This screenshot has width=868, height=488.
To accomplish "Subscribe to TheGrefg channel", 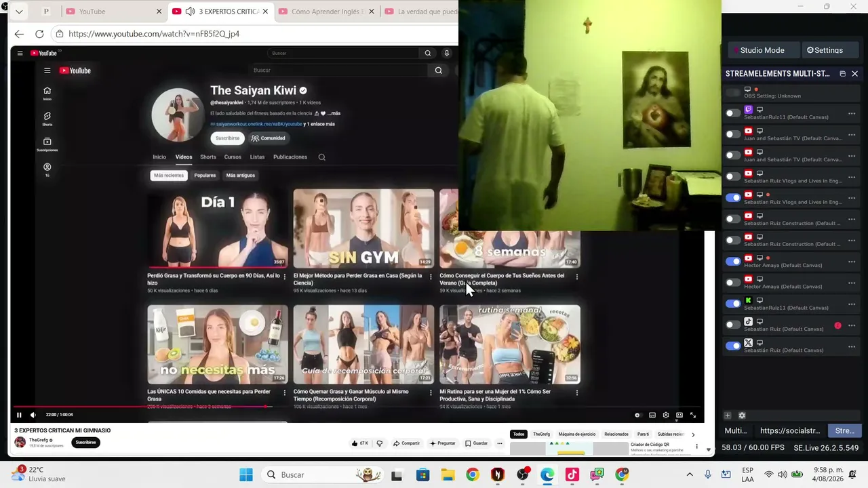I will (x=85, y=443).
